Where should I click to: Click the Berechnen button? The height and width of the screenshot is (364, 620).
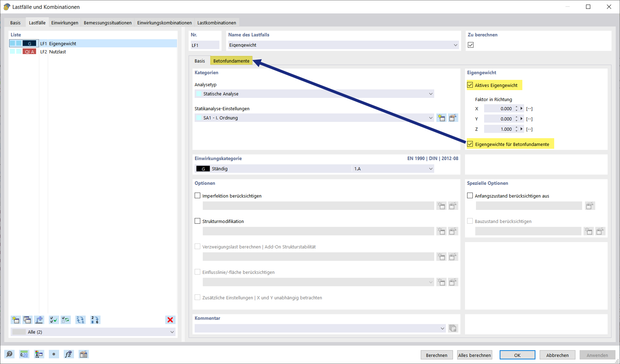click(437, 355)
